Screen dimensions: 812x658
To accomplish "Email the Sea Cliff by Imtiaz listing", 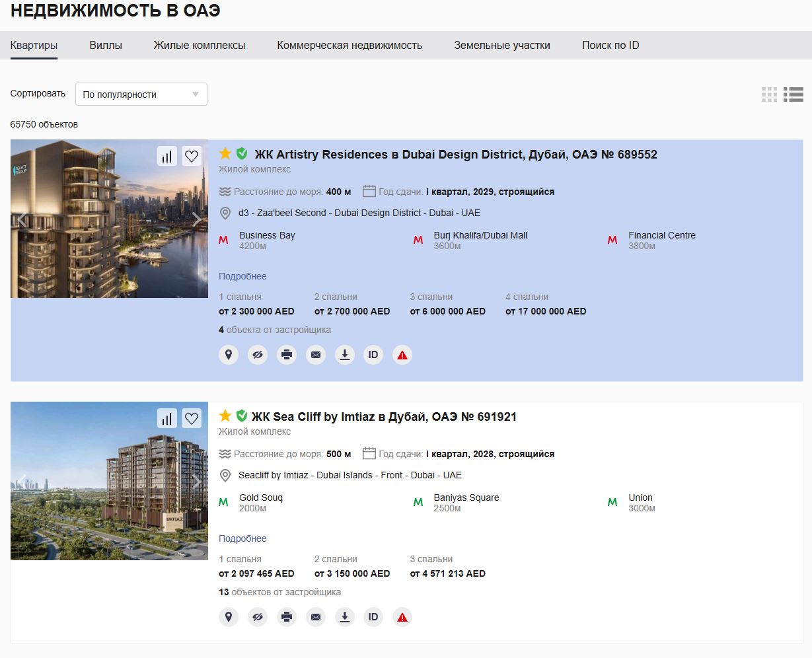I will (x=316, y=617).
